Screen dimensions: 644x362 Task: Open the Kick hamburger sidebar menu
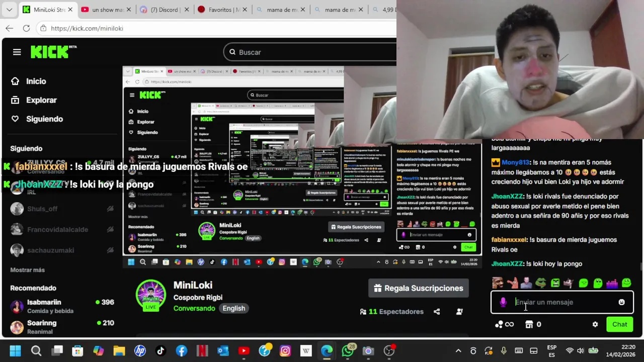coord(17,52)
